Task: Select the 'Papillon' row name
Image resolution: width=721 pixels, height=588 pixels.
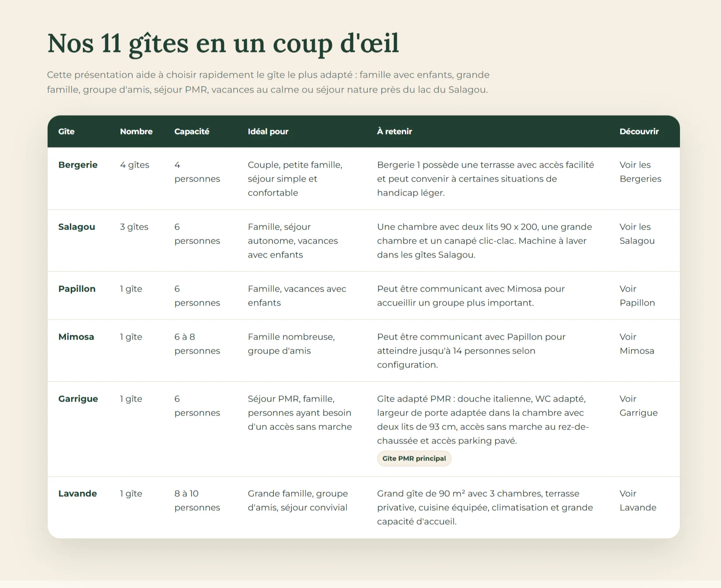Action: (x=77, y=289)
